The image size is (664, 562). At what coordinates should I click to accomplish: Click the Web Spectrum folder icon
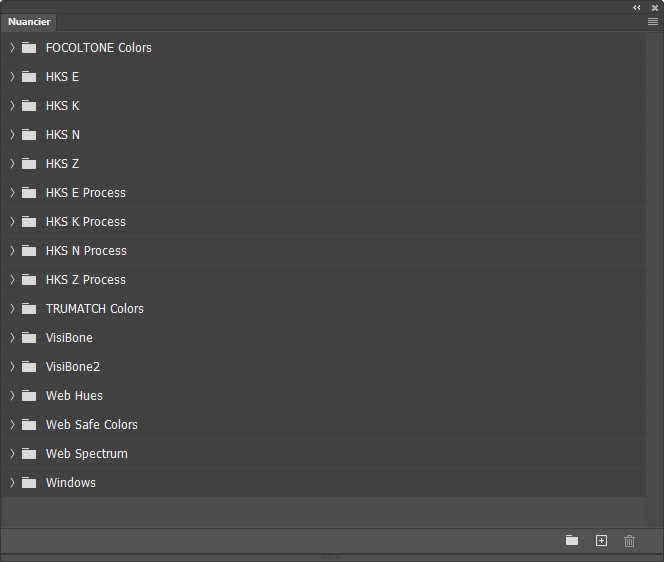pyautogui.click(x=29, y=454)
